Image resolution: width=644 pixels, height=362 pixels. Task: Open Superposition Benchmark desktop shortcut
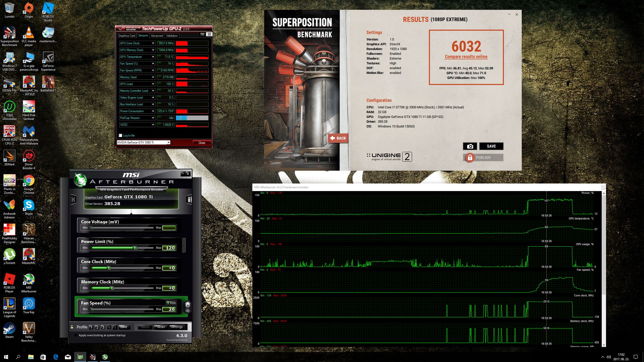click(9, 37)
